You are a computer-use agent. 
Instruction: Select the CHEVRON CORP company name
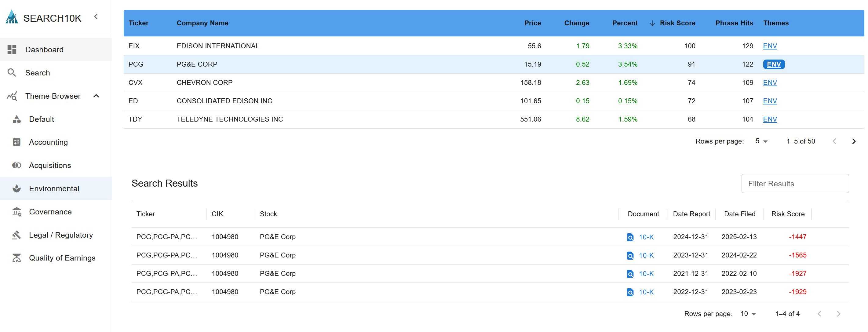[x=205, y=82]
